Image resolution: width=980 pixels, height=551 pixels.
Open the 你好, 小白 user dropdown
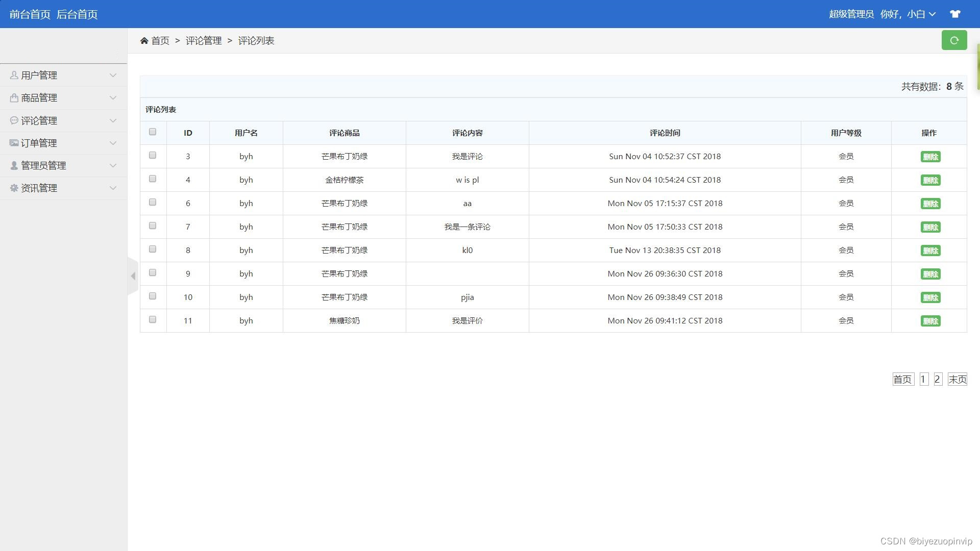pos(908,14)
